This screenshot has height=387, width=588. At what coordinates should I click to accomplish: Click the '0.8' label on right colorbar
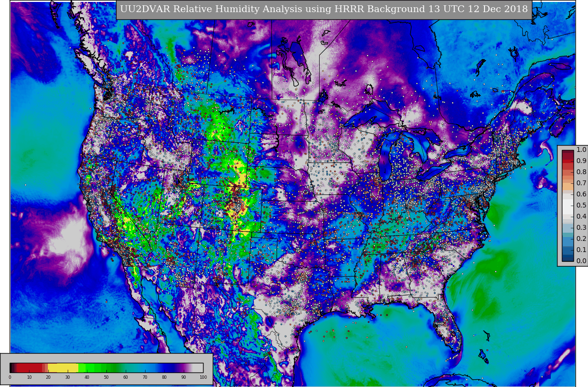581,172
